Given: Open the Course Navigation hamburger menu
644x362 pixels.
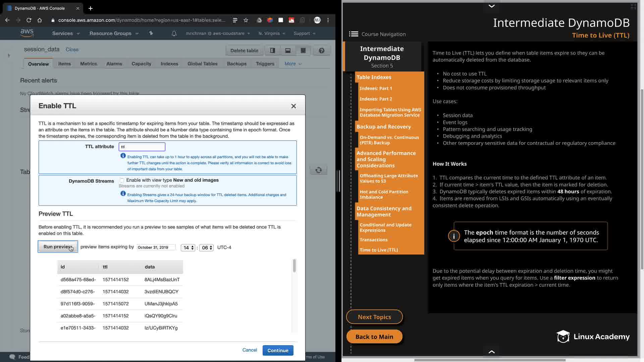Looking at the screenshot, I should (x=354, y=34).
